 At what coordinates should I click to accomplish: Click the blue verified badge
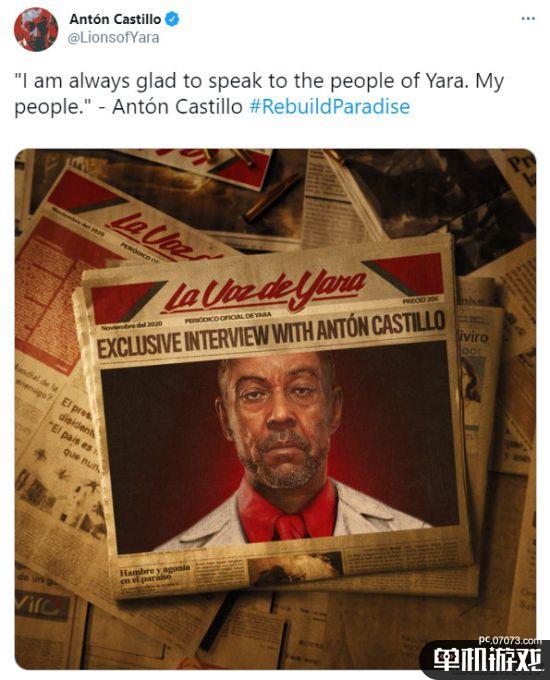pos(172,20)
